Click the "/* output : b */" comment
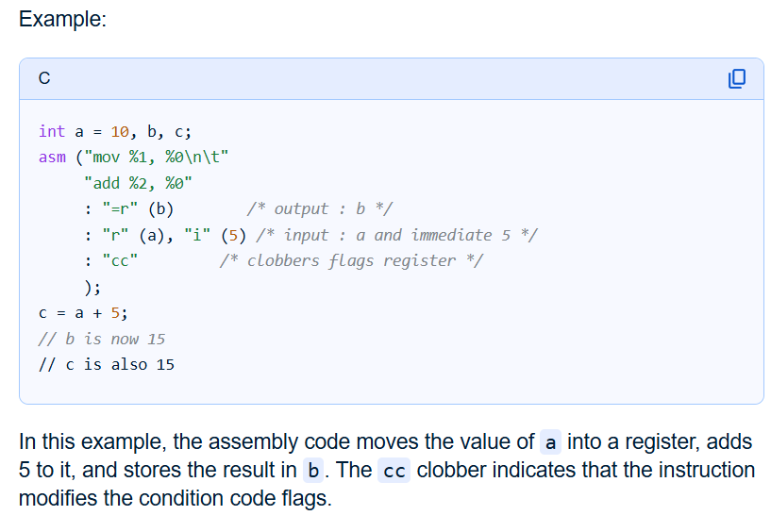 pos(320,208)
